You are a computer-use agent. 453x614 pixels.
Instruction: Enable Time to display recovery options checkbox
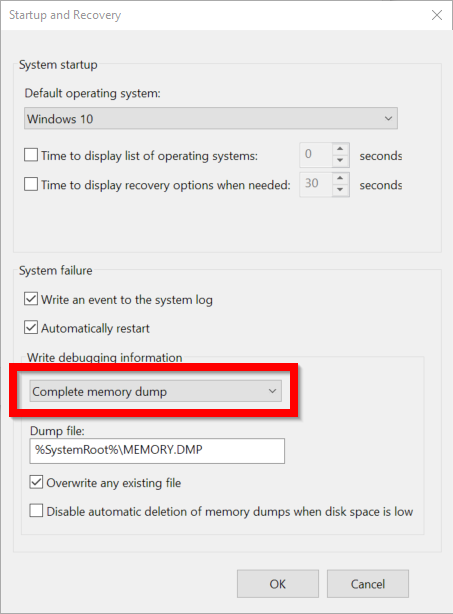tap(31, 184)
